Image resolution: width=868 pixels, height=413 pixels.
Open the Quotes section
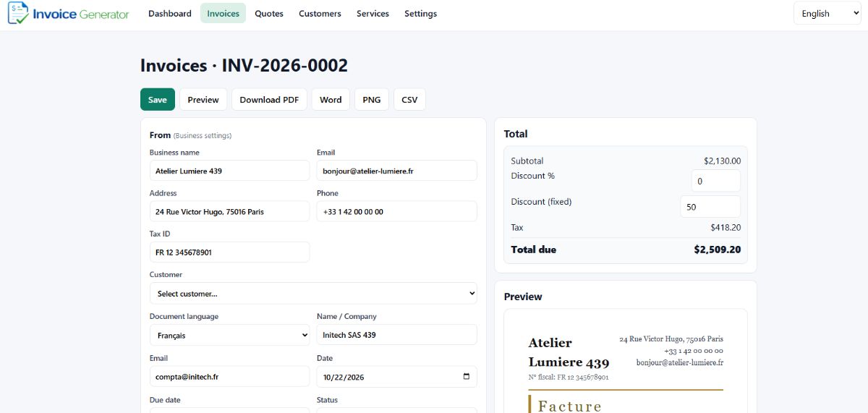[269, 13]
